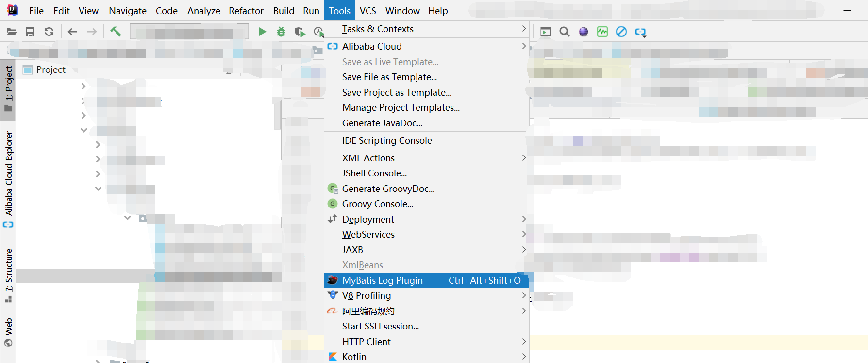868x363 pixels.
Task: Expand the V8 Profiling submenu
Action: pos(427,295)
